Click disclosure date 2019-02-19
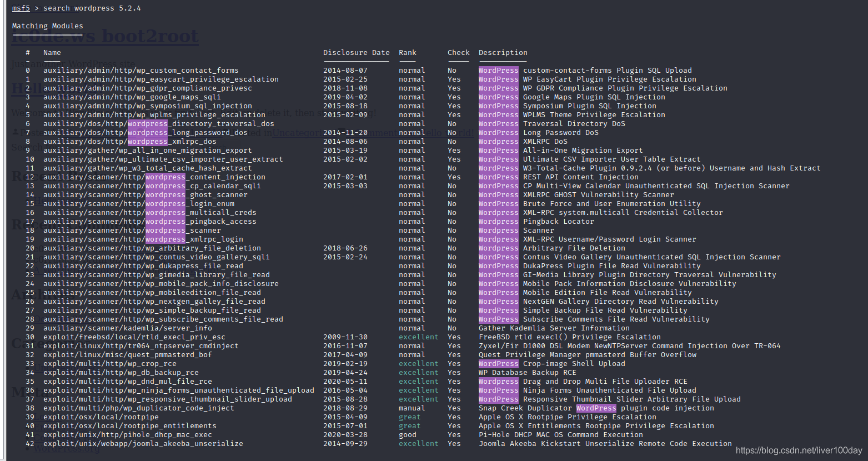Viewport: 868px width, 461px height. click(345, 364)
